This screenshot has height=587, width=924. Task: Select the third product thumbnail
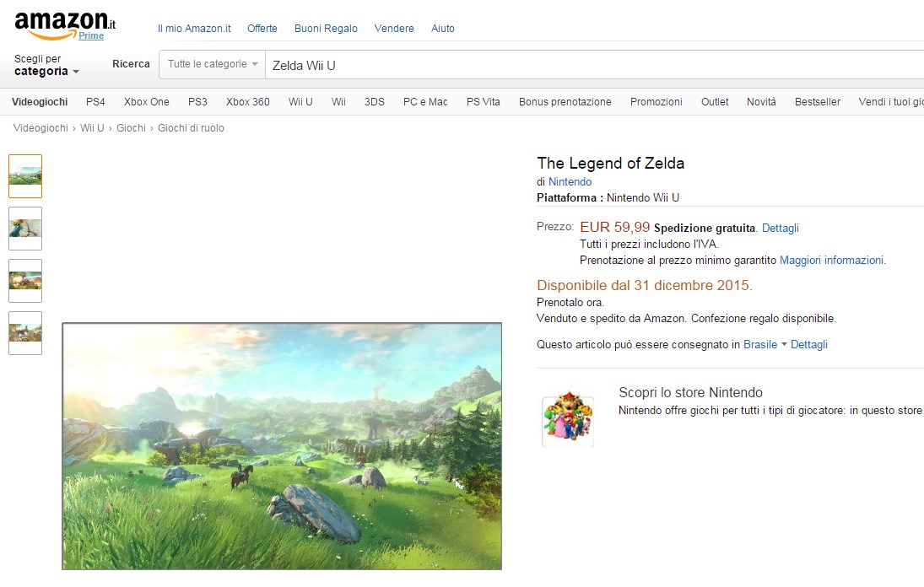click(25, 281)
